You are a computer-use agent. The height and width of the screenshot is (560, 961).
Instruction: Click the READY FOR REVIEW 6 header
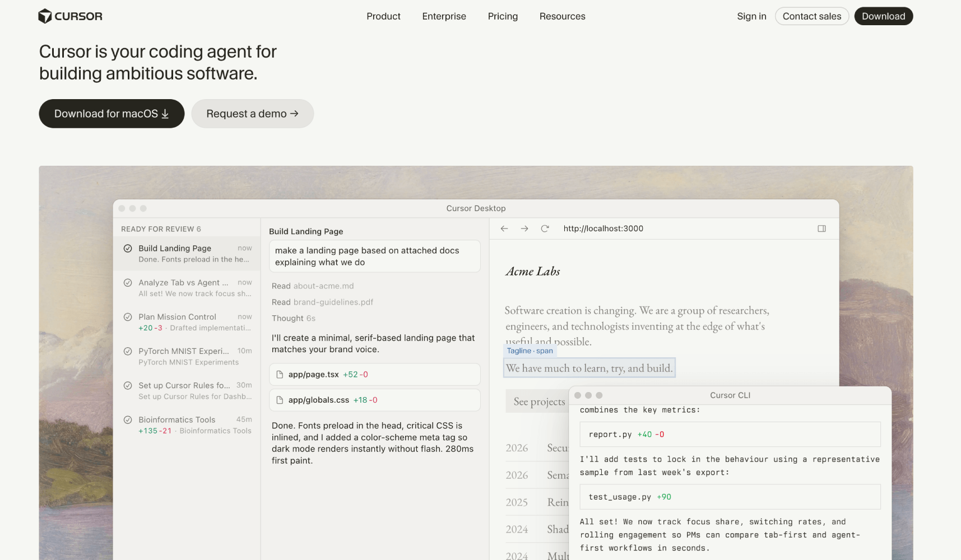tap(161, 229)
